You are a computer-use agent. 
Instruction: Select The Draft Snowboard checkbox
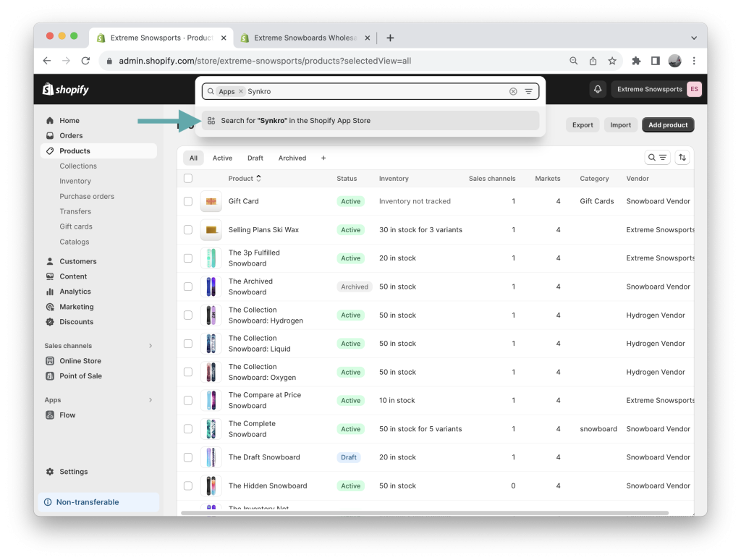coord(188,457)
